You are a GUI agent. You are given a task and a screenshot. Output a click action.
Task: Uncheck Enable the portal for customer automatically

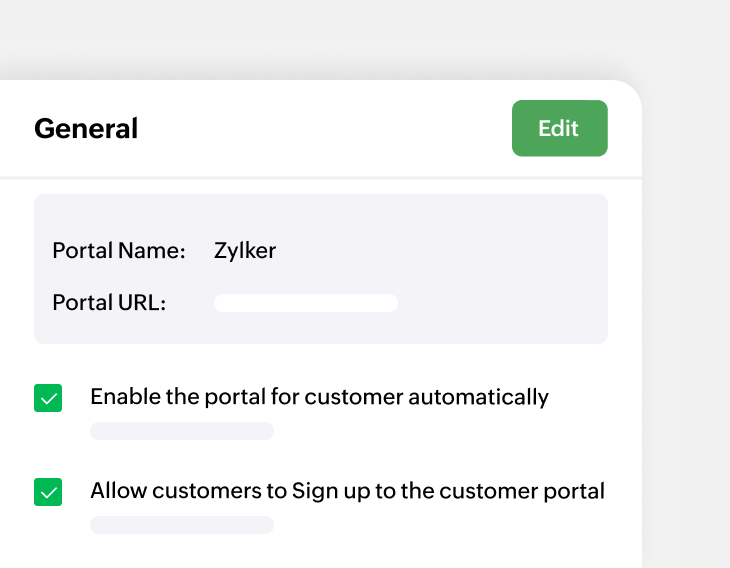pyautogui.click(x=48, y=398)
